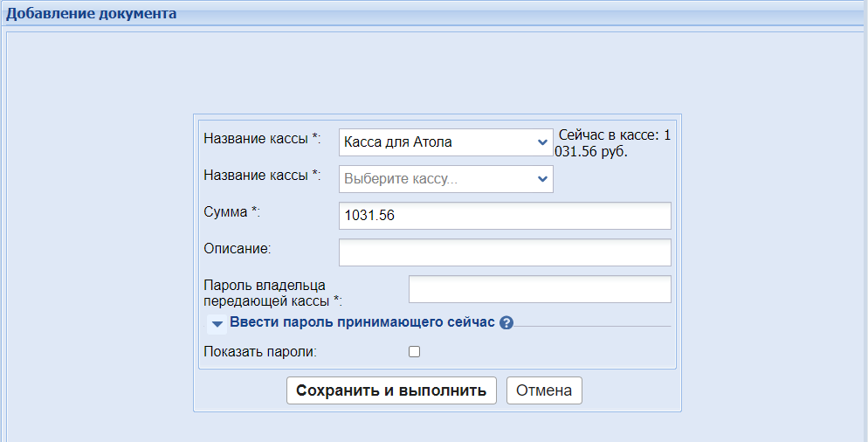Click 'Название кассы' label beside 'Касса для Атола'
Viewport: 868px width, 442px height.
click(262, 138)
